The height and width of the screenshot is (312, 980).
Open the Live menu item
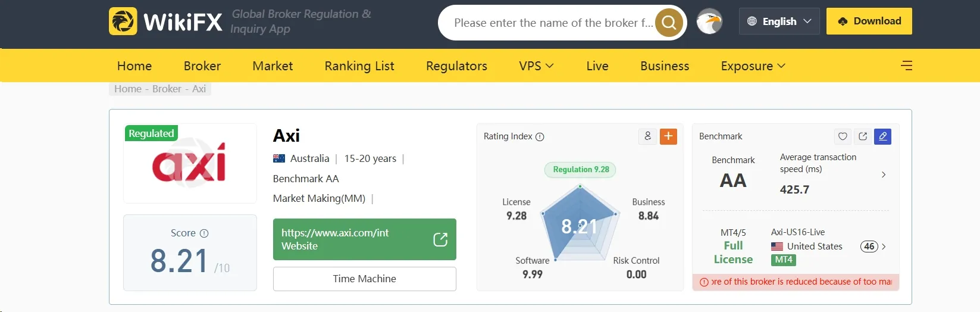click(597, 66)
